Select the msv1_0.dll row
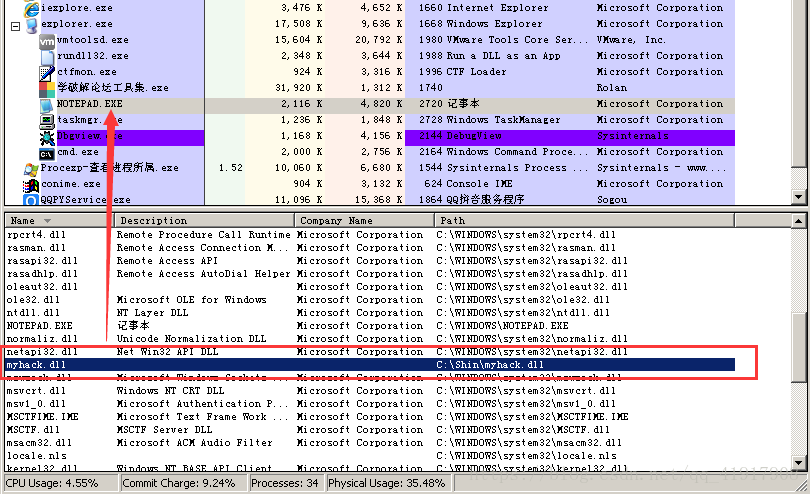The image size is (810, 494). [369, 404]
